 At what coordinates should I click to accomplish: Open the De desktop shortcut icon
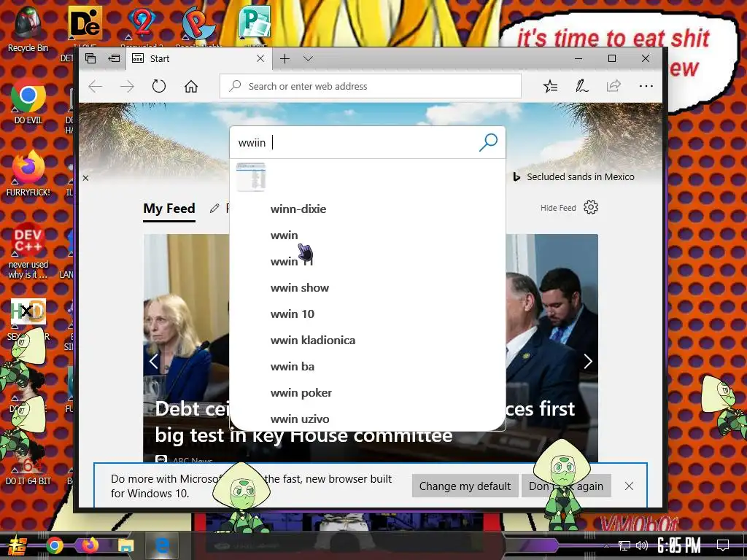(x=85, y=23)
